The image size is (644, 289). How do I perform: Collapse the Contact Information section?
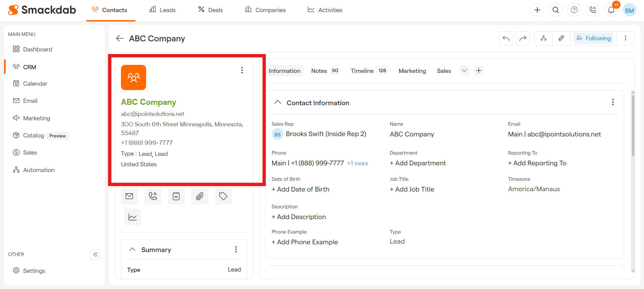pos(278,102)
